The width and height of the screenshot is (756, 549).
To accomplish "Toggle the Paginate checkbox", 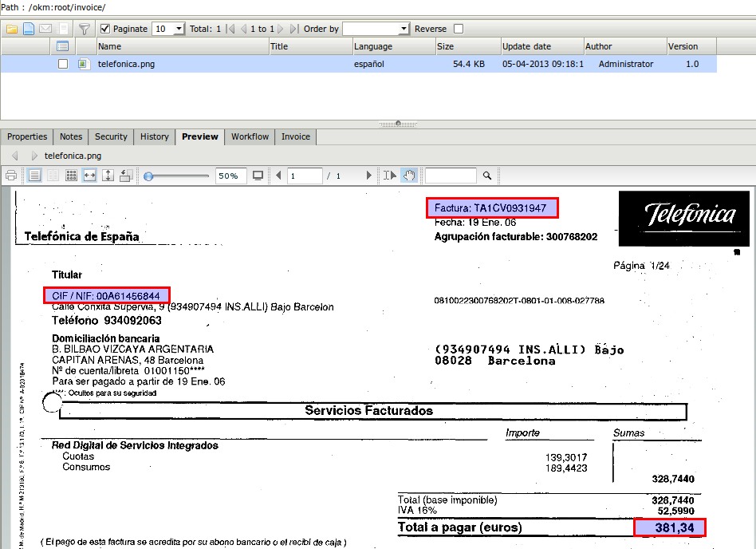I will tap(105, 29).
